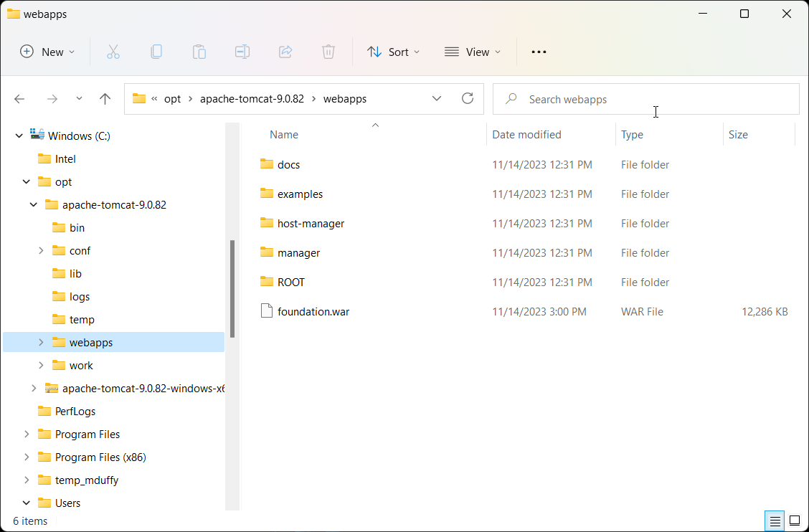Click the zipped apache-tomcat archive icon
The image size is (809, 532).
click(52, 388)
